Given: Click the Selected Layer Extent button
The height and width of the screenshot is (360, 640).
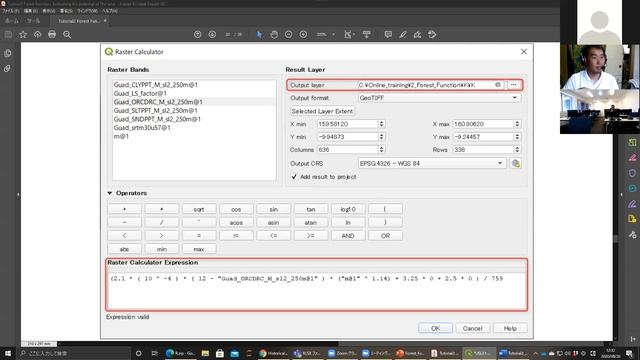Looking at the screenshot, I should (322, 111).
